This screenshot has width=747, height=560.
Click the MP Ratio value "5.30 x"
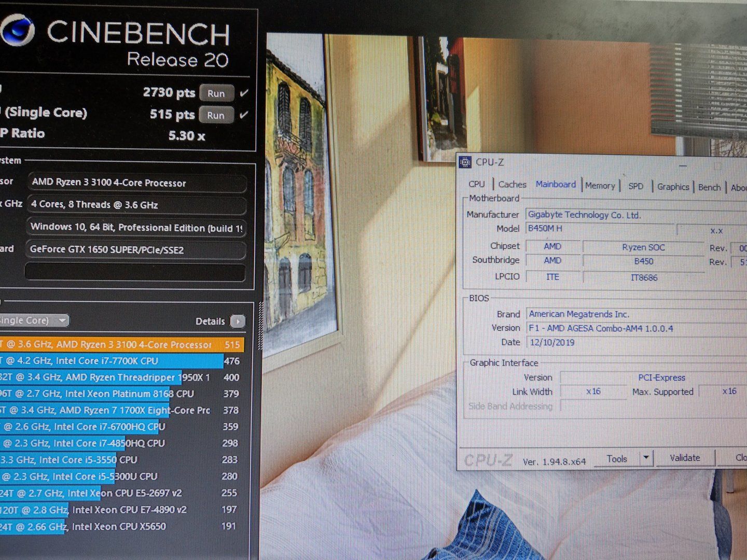[187, 136]
